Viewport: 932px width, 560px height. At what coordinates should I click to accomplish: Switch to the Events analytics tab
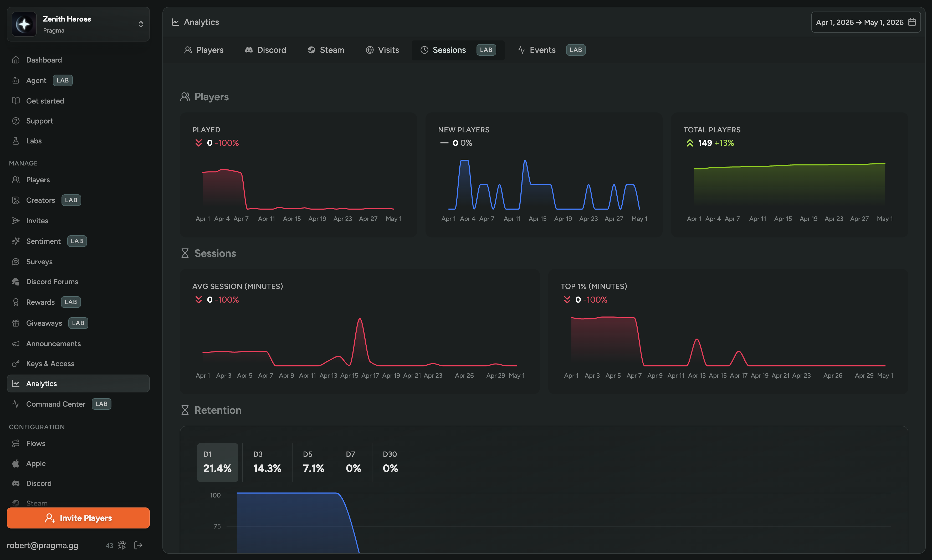point(551,50)
